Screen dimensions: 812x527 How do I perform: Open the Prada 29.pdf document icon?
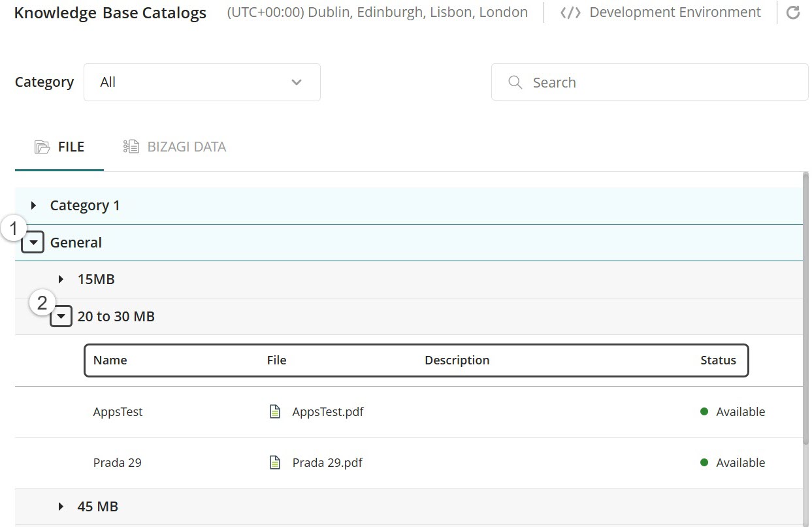click(274, 462)
